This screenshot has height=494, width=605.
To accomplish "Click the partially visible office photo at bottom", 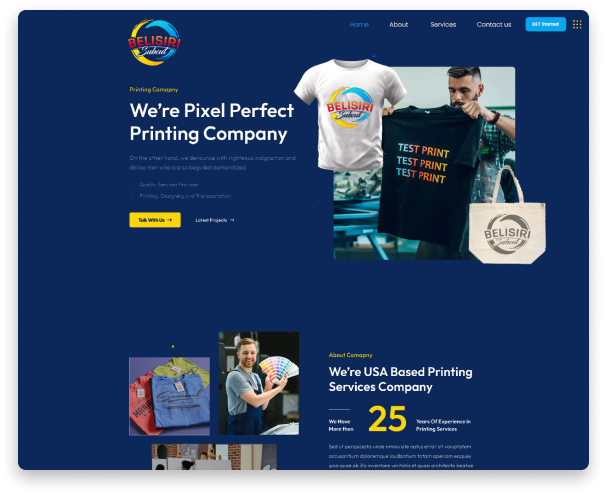I will (x=214, y=457).
